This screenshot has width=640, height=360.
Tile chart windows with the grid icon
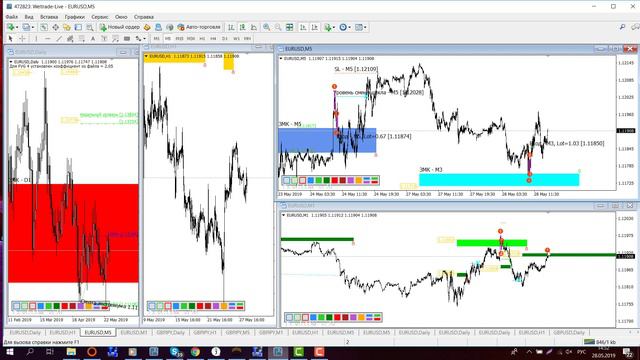coord(289,27)
